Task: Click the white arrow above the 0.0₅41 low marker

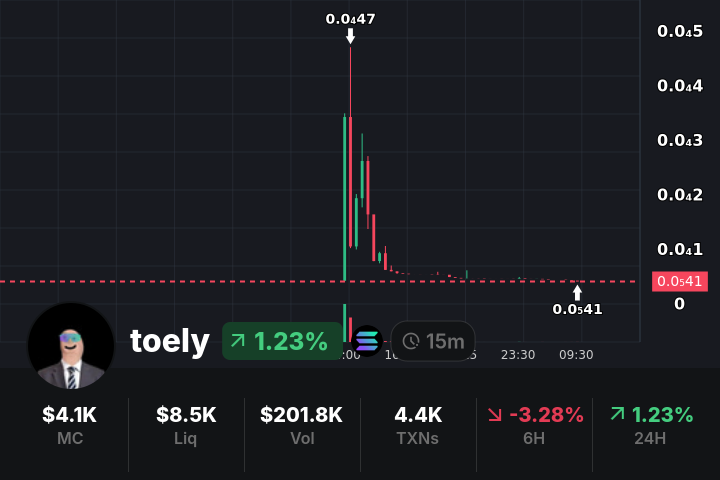Action: [x=577, y=293]
